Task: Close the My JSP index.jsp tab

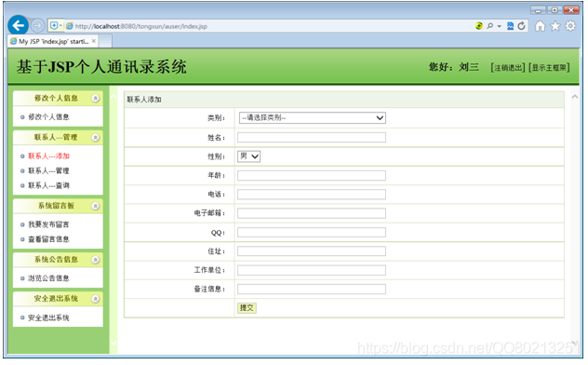Action: click(x=94, y=41)
